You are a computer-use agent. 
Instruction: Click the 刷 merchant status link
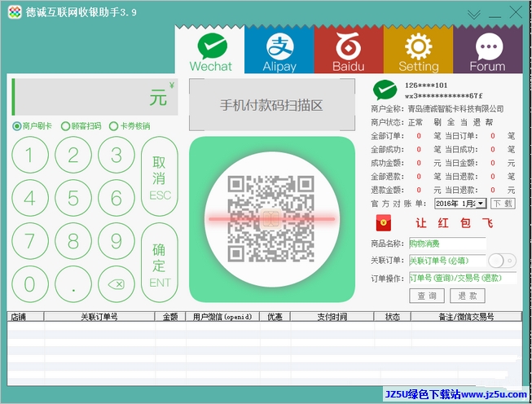437,122
